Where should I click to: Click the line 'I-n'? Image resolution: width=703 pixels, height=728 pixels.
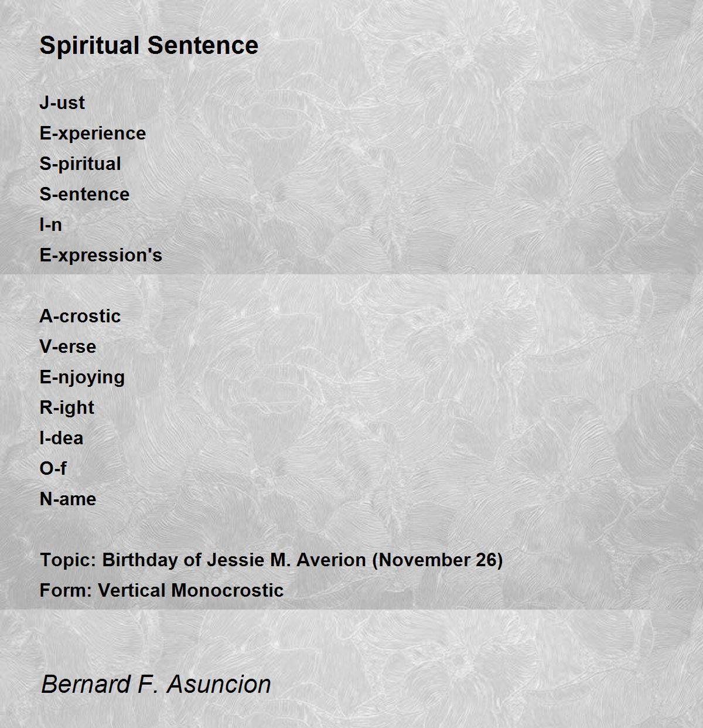click(x=50, y=224)
